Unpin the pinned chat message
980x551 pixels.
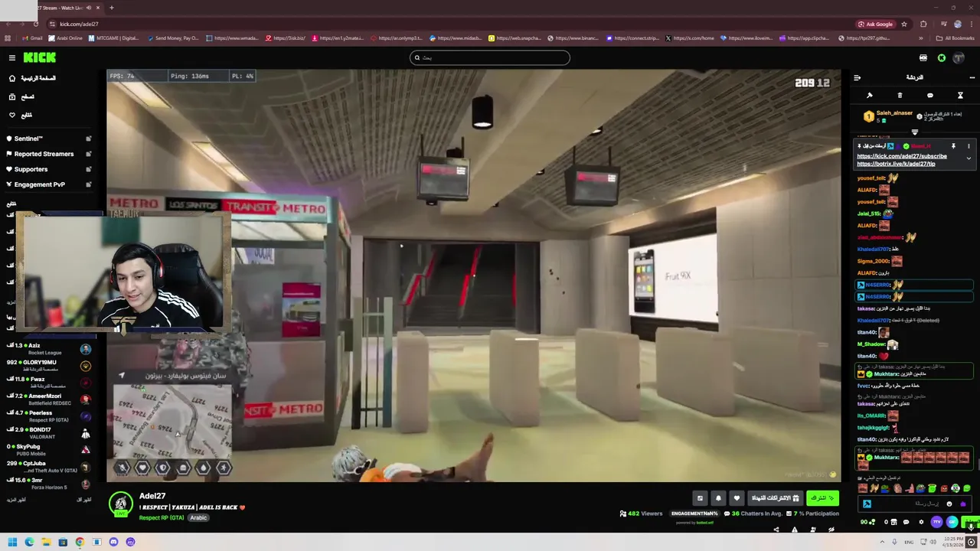[953, 146]
